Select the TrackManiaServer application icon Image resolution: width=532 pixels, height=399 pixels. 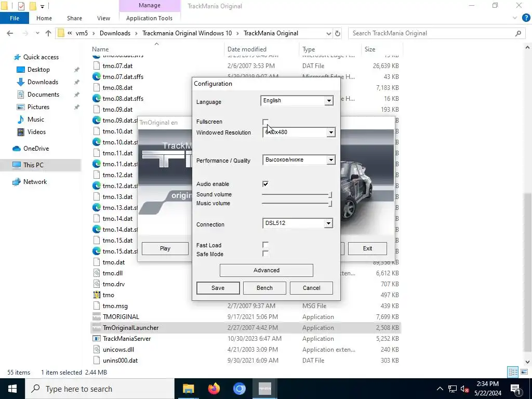point(96,339)
